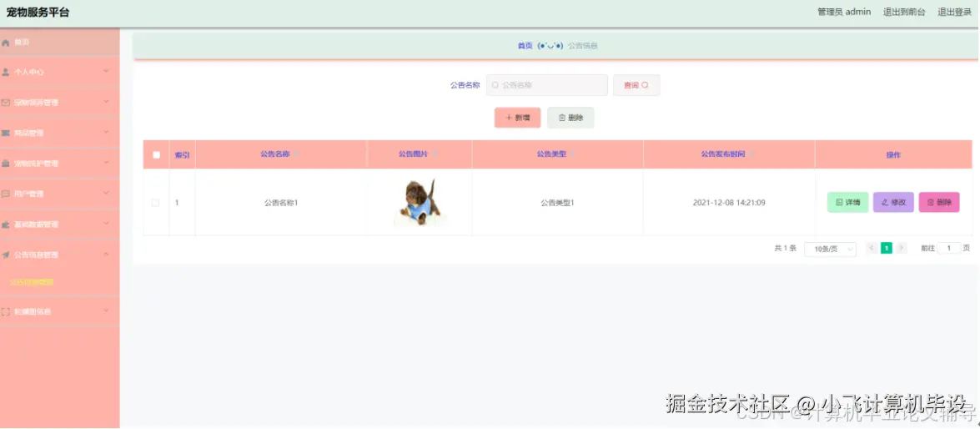Open the puppy thumbnail image
The image size is (980, 429).
click(x=420, y=202)
